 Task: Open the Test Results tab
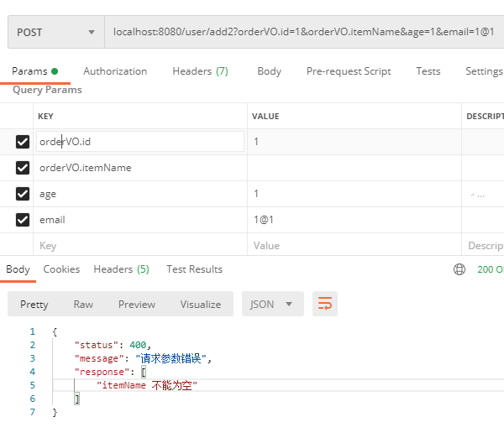(194, 269)
